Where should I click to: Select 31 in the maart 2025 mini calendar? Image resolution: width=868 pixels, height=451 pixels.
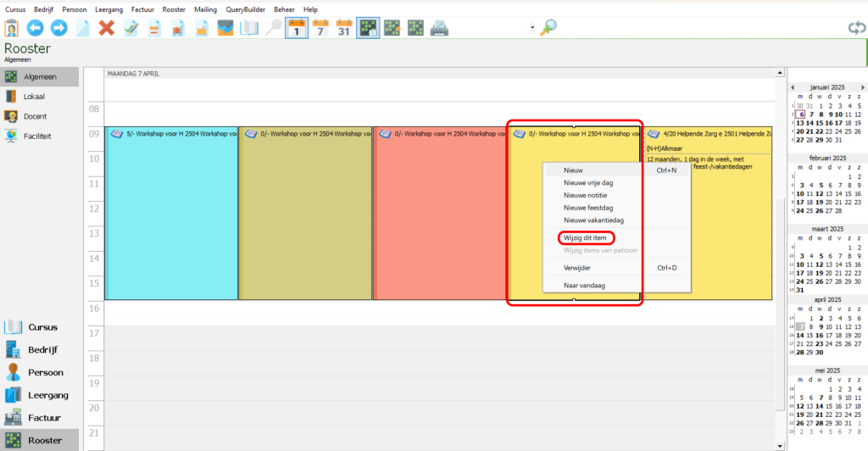pos(800,290)
